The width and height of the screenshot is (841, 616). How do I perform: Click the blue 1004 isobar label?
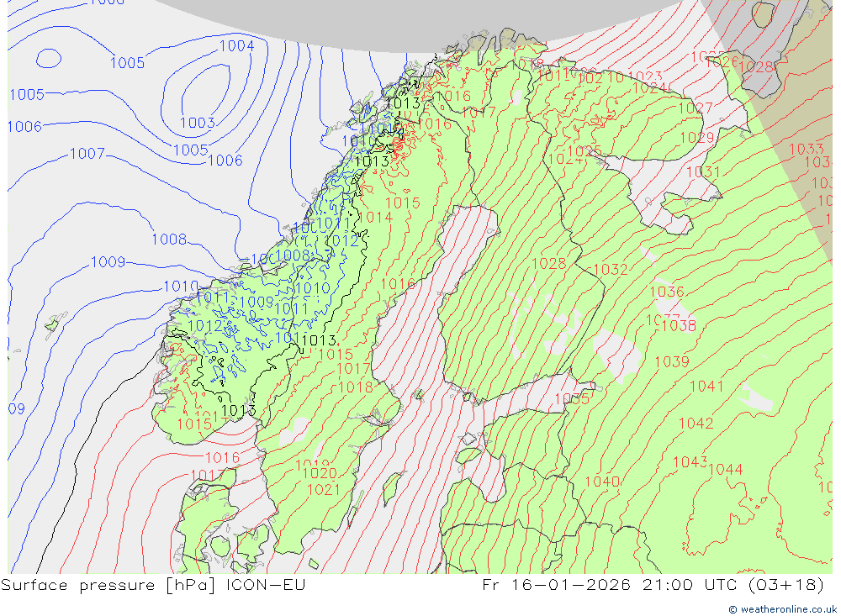pyautogui.click(x=236, y=46)
